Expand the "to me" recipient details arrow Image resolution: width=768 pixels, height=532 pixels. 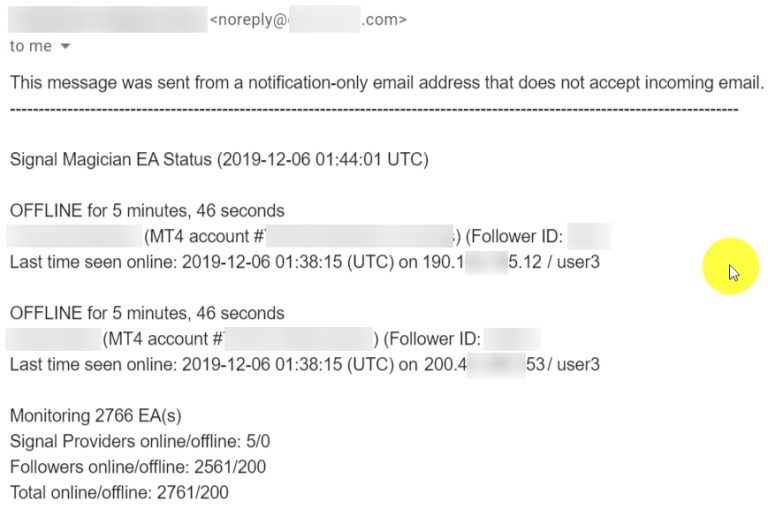[x=66, y=47]
